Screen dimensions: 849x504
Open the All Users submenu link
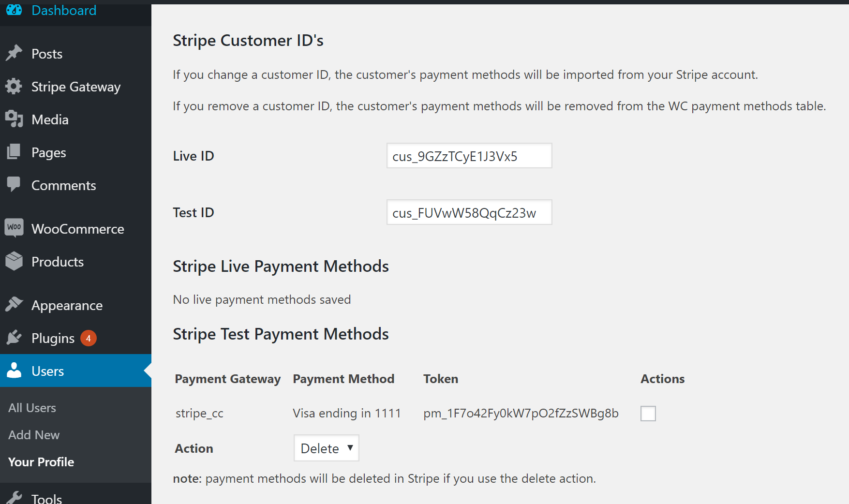pyautogui.click(x=32, y=408)
